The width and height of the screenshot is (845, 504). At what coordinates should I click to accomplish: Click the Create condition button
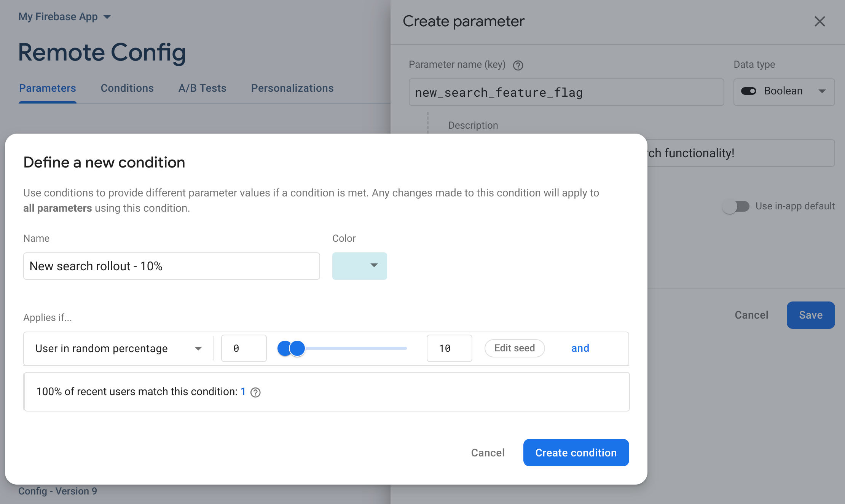576,452
